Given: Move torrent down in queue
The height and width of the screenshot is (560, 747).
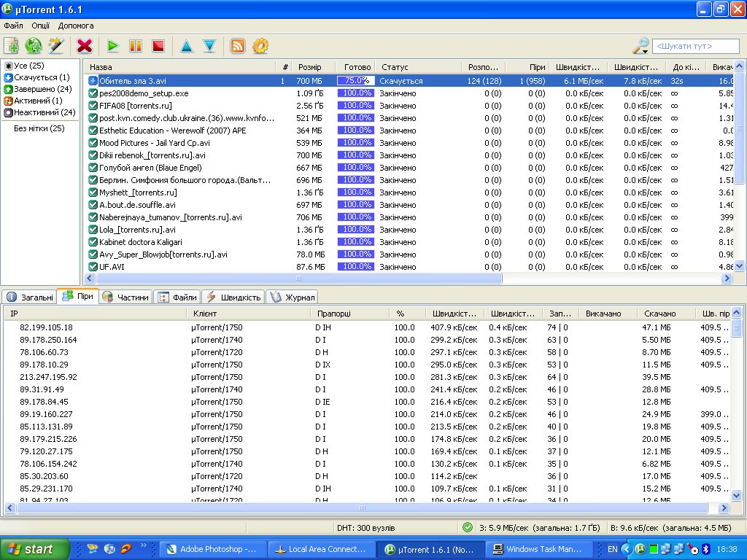Looking at the screenshot, I should 209,46.
